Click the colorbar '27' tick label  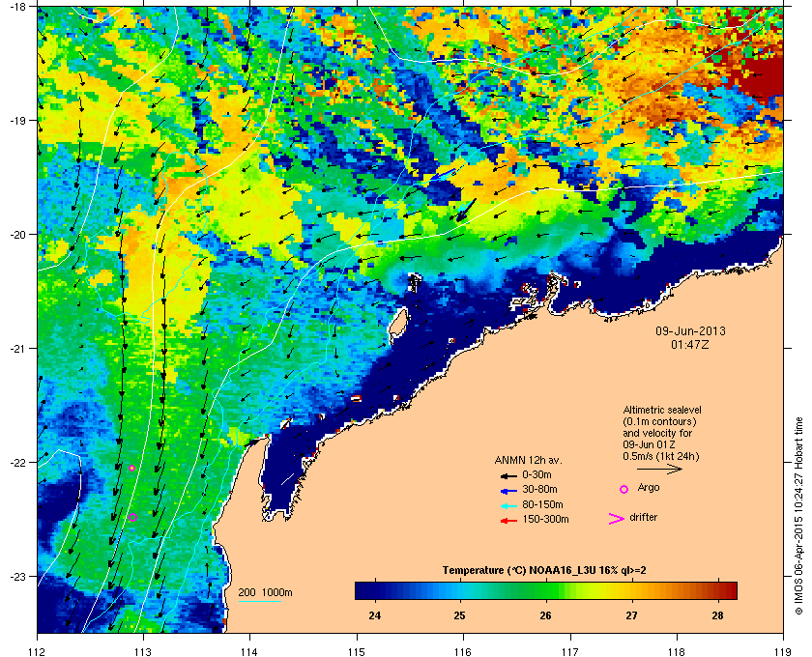click(631, 615)
